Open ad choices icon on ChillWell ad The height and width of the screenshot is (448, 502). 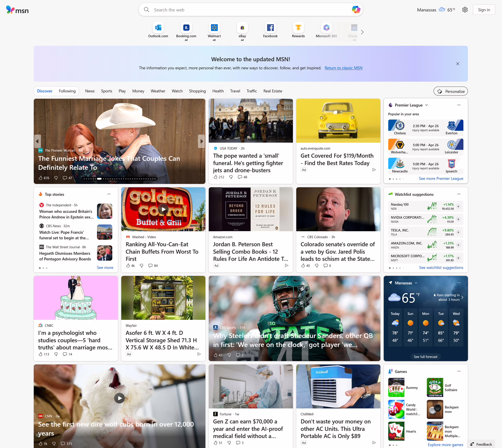(374, 443)
